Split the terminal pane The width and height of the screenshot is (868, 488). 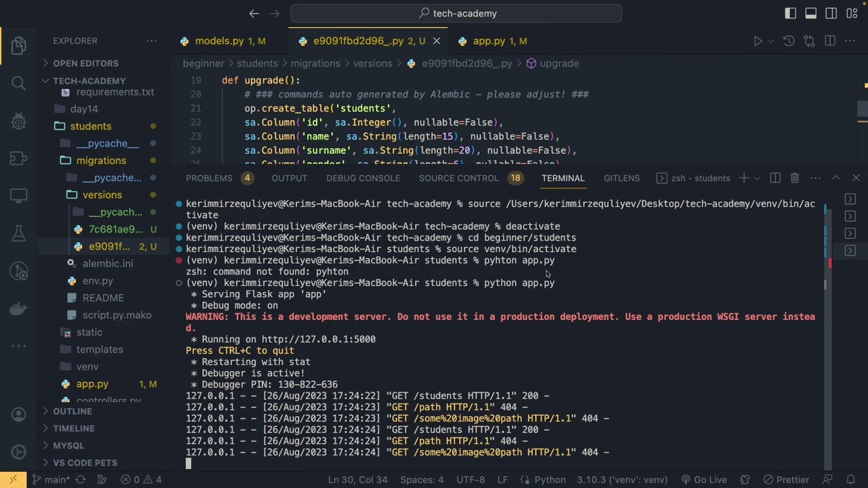[775, 178]
